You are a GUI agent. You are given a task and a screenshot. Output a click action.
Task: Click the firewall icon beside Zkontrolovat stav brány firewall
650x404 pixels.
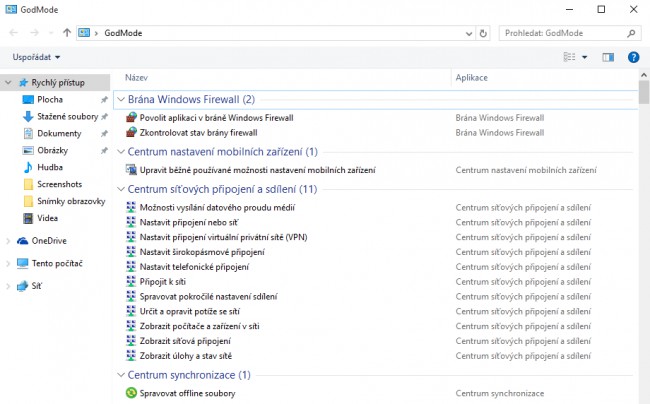[131, 133]
